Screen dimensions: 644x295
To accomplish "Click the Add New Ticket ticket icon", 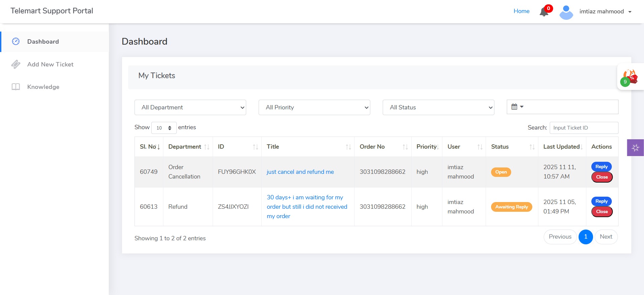I will 16,64.
